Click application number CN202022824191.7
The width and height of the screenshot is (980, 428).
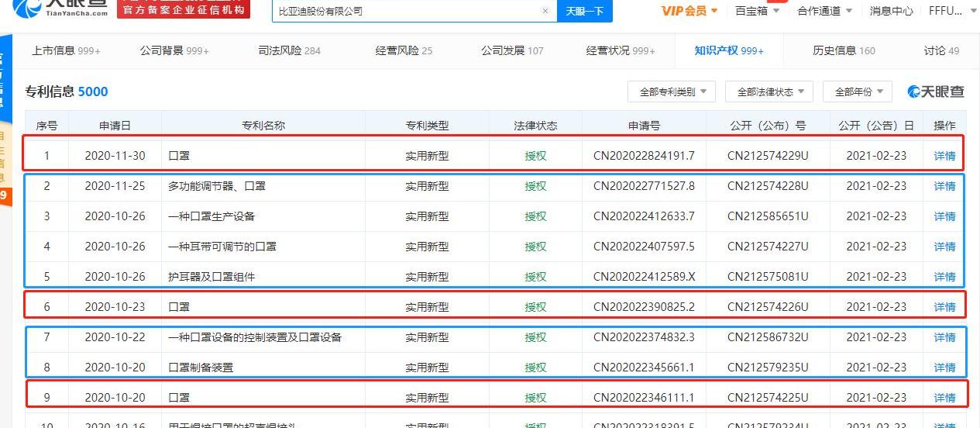[644, 156]
